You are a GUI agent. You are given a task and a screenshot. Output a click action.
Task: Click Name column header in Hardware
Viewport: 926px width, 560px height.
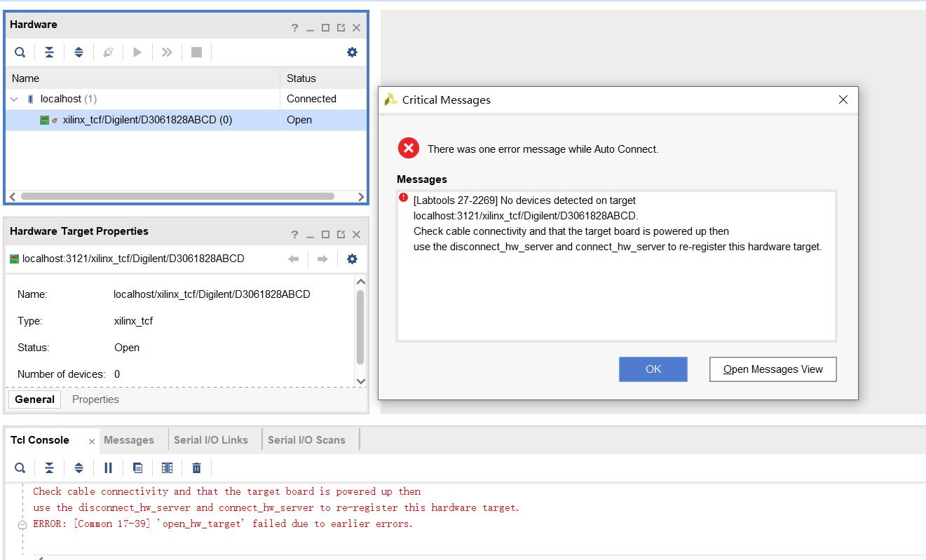click(143, 78)
